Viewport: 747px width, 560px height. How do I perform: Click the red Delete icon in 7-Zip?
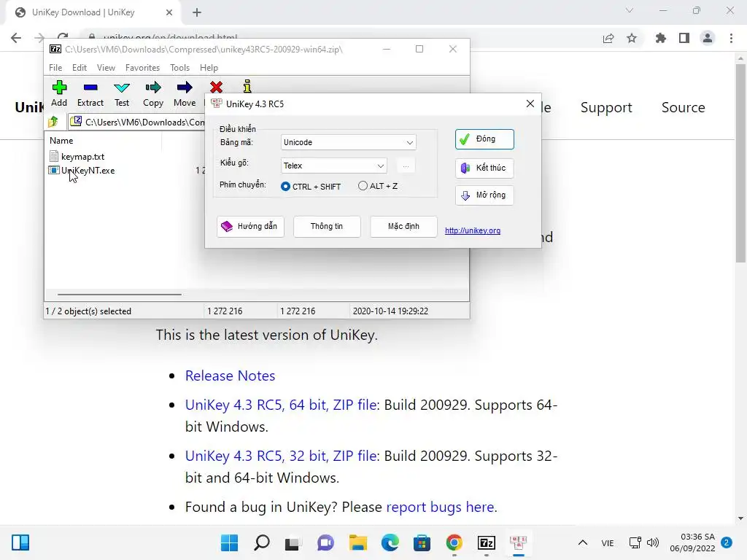pos(216,87)
